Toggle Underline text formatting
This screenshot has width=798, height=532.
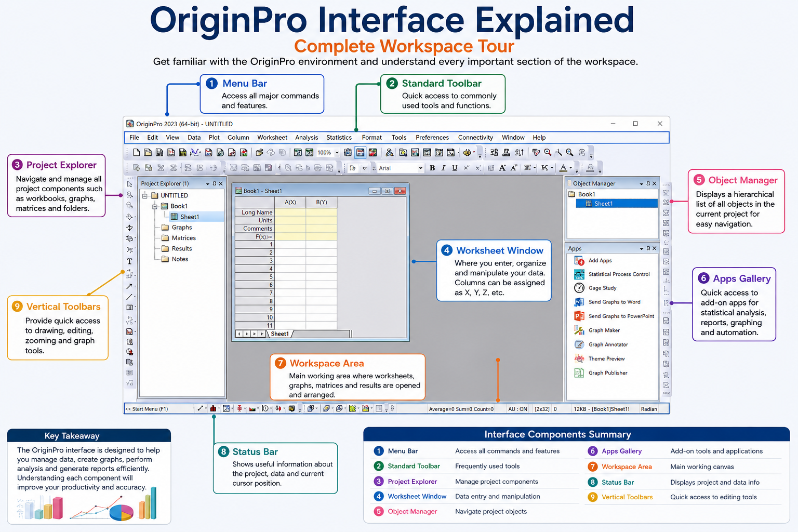(455, 168)
